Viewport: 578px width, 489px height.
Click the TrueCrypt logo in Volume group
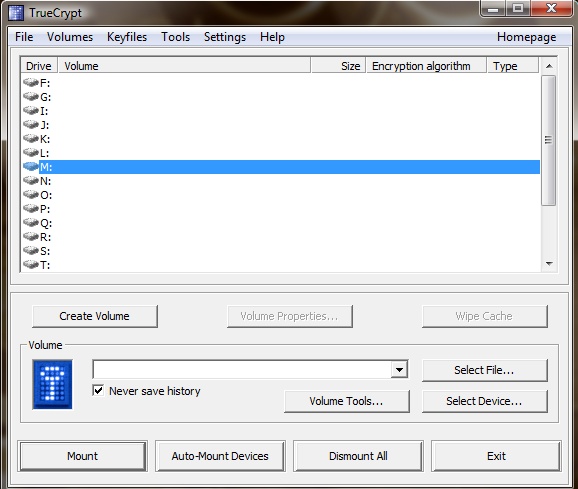point(52,384)
